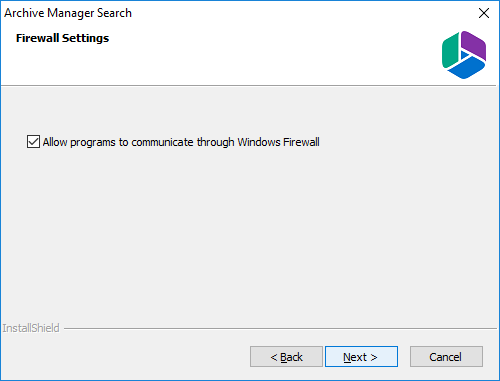Image resolution: width=500 pixels, height=381 pixels.
Task: Click the < Back button
Action: [286, 357]
